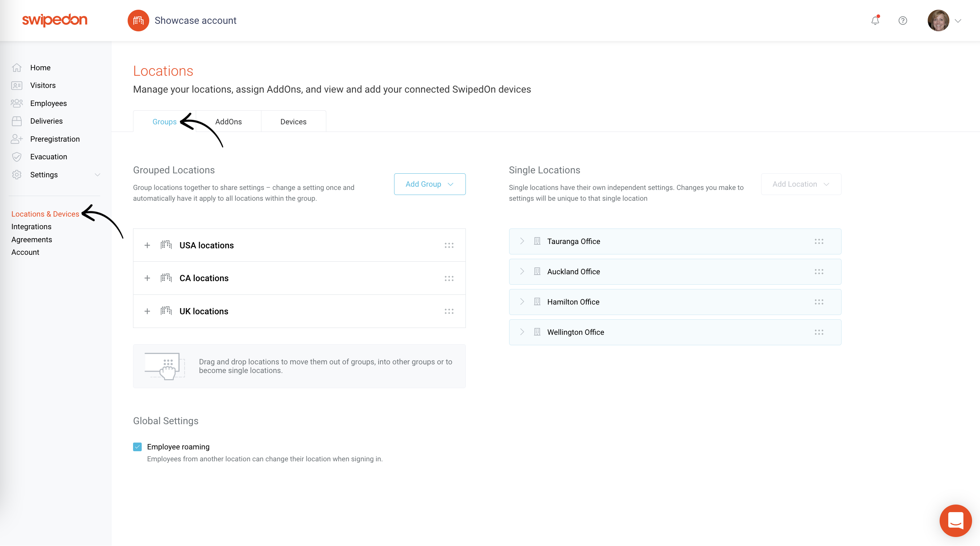Click the Evacuation shield icon
This screenshot has height=546, width=980.
pos(17,157)
